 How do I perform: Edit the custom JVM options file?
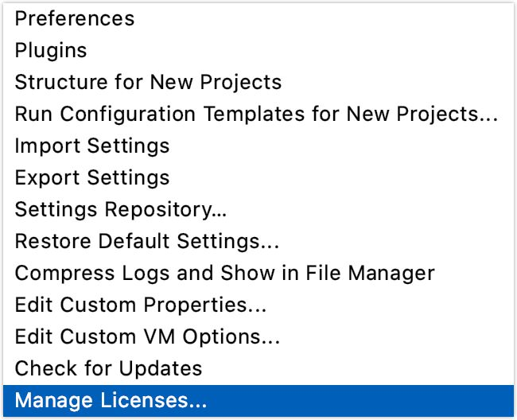pyautogui.click(x=147, y=336)
